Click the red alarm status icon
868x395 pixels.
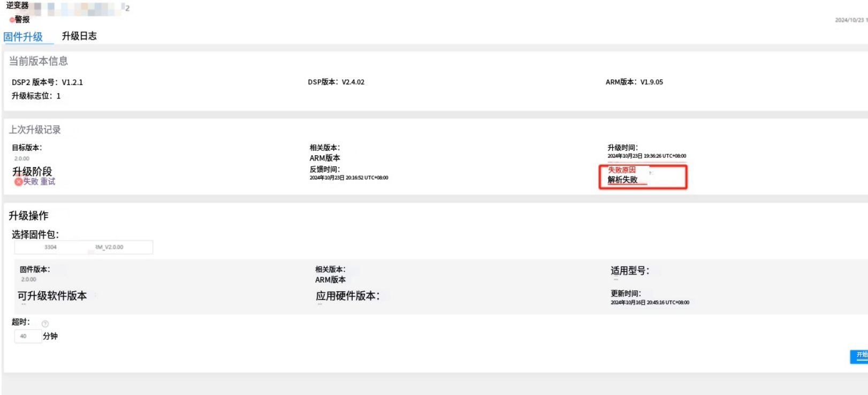(x=12, y=20)
